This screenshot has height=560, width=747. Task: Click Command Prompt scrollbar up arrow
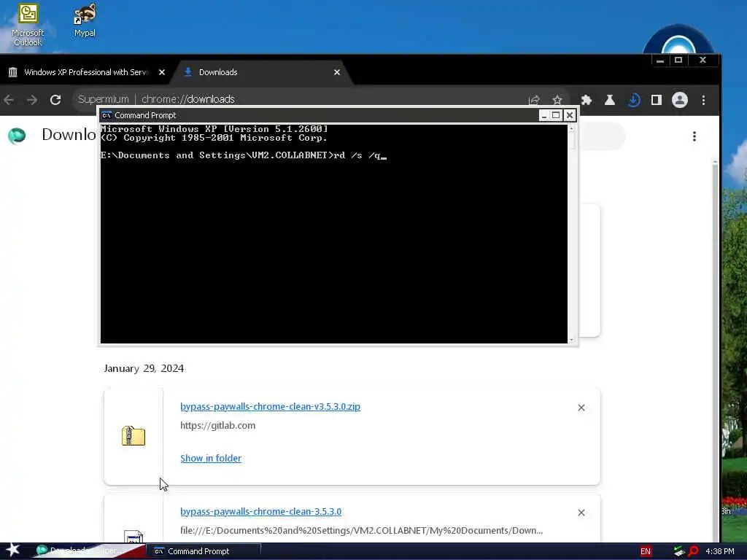572,128
